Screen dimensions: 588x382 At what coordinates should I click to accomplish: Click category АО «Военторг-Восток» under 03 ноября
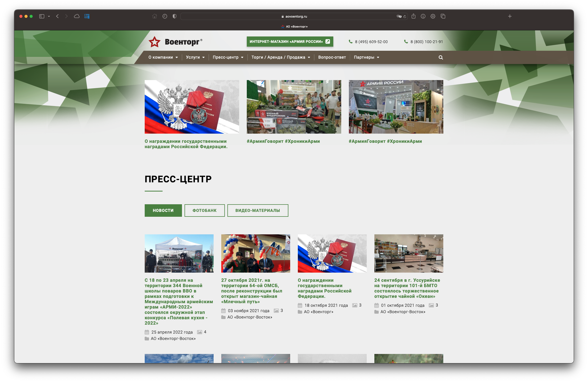(x=250, y=317)
